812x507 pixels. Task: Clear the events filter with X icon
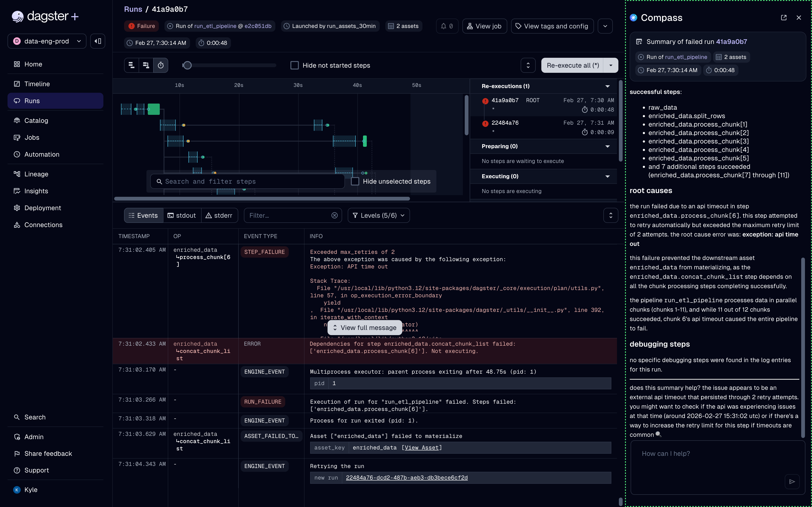[334, 216]
